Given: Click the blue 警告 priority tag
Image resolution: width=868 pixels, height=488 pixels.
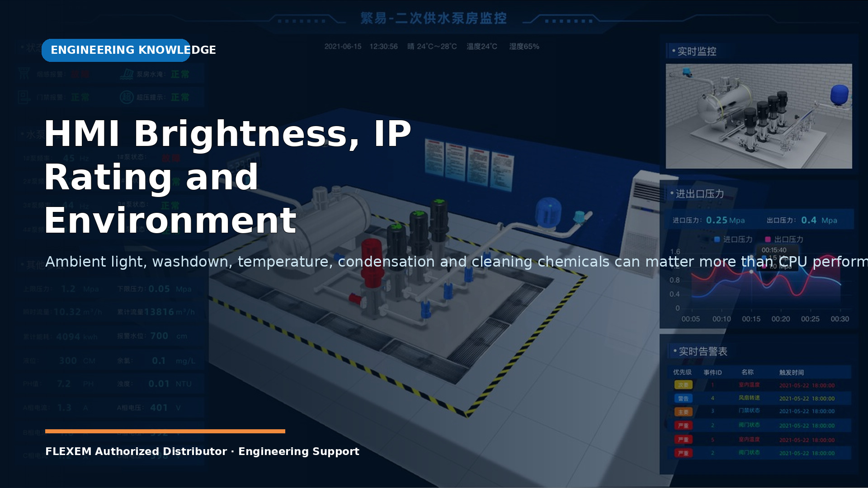Looking at the screenshot, I should click(x=683, y=399).
